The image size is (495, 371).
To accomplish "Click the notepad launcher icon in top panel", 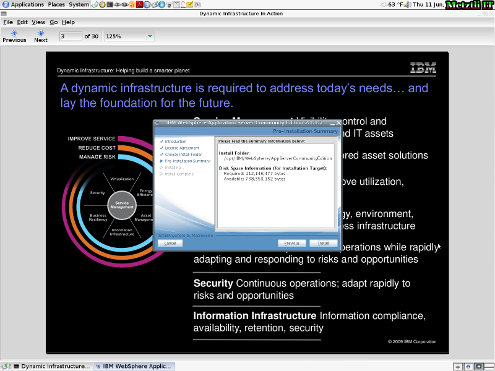I will [176, 5].
